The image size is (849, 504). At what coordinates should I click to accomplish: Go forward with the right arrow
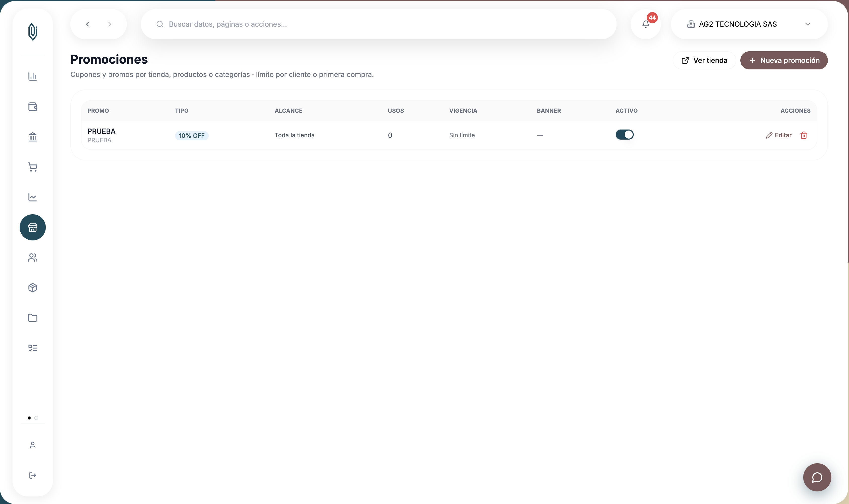(x=109, y=24)
